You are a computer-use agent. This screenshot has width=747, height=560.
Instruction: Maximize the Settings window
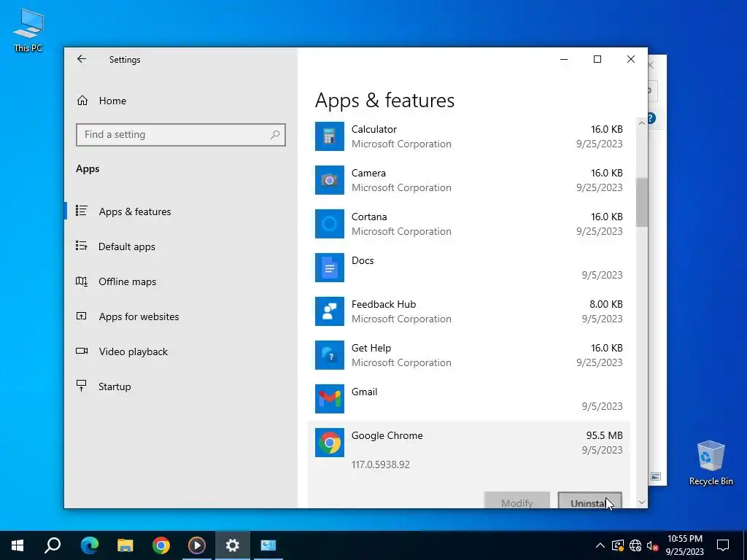click(x=597, y=59)
